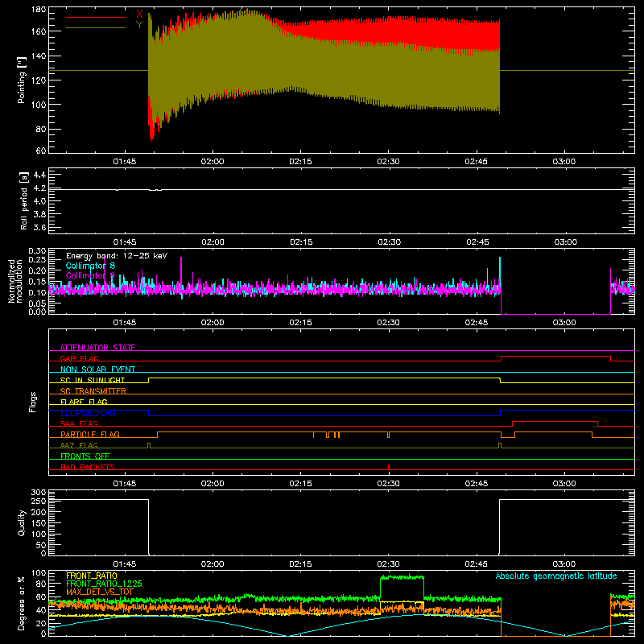The width and height of the screenshot is (644, 644).
Task: Click the '4.4' tick on Roll period axis
Action: pyautogui.click(x=39, y=175)
